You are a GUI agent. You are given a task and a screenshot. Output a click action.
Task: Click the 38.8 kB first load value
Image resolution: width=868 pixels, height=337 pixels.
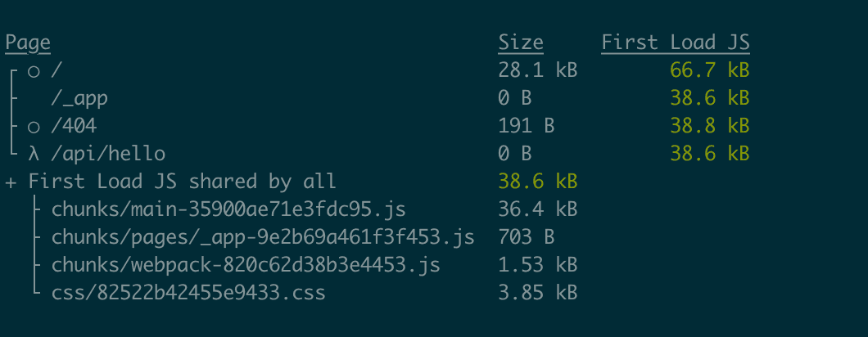[709, 127]
